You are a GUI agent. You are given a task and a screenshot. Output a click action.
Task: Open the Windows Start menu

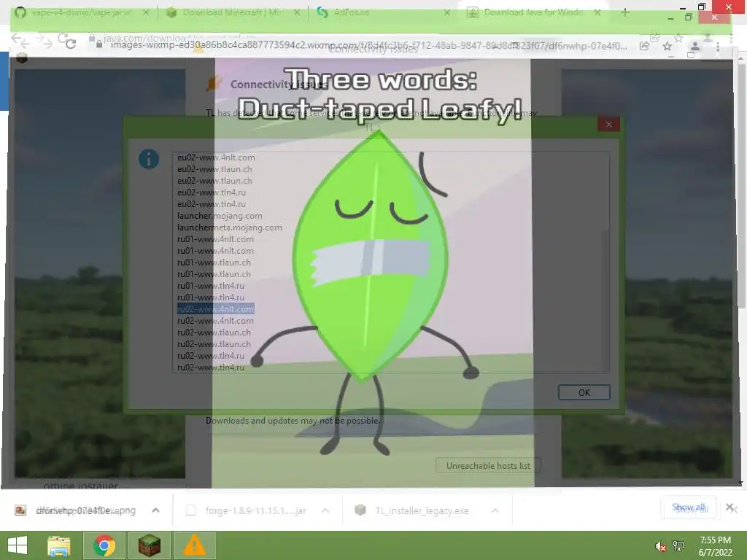[18, 545]
